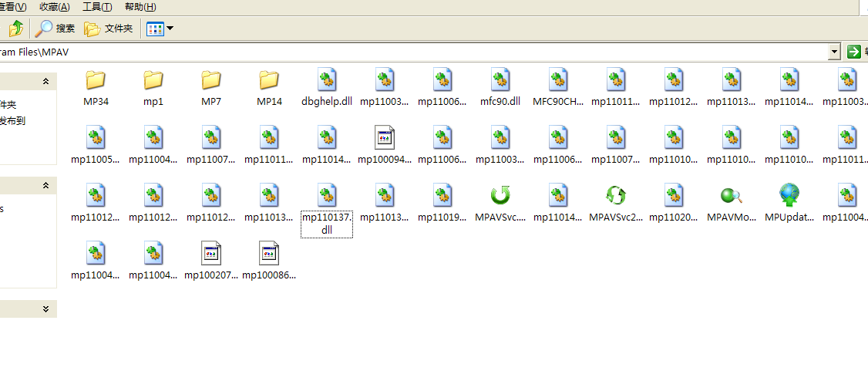Viewport: 868px width, 371px height.
Task: Select the dbghelp.dll file
Action: 327,80
